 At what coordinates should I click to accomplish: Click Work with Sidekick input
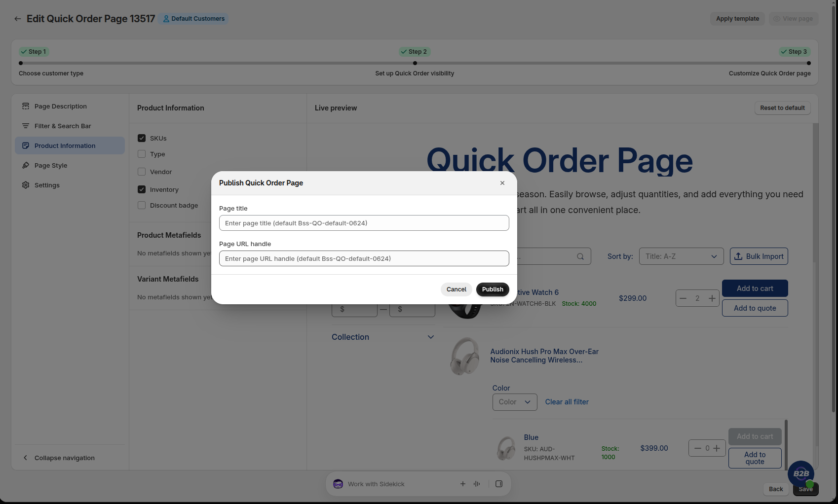pos(376,484)
